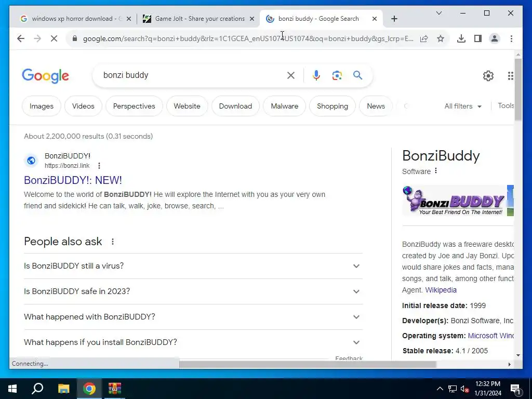Open Microsoft Windows operating system link

coord(490,336)
